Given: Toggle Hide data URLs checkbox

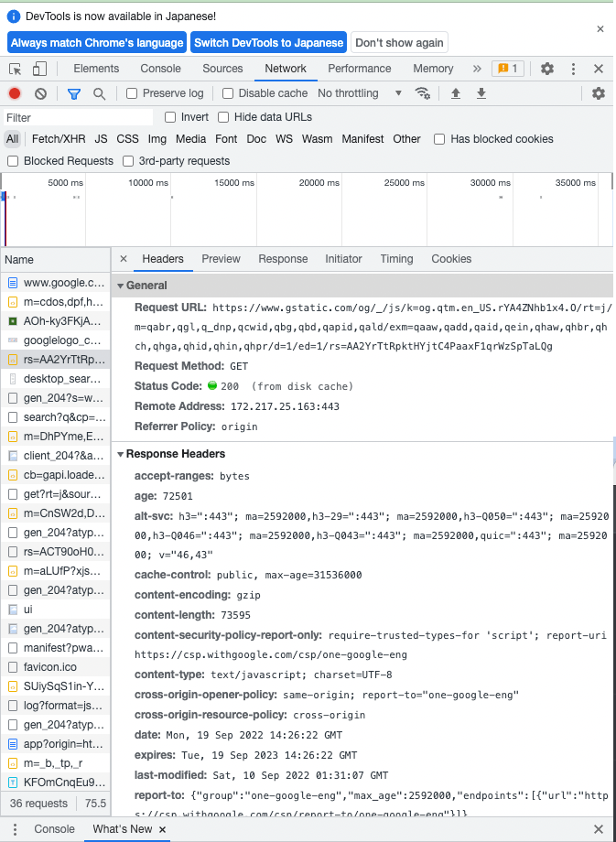Looking at the screenshot, I should 223,117.
